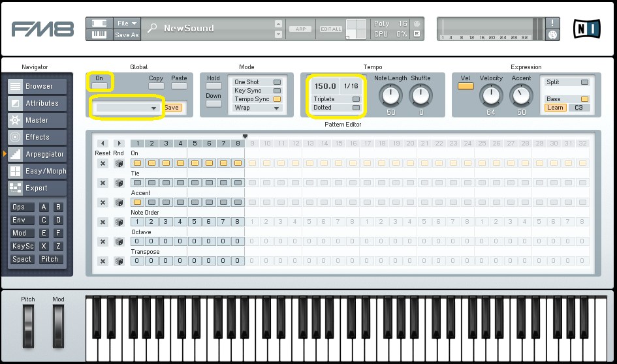The width and height of the screenshot is (617, 364).
Task: Open the Ops expert page
Action: (22, 207)
